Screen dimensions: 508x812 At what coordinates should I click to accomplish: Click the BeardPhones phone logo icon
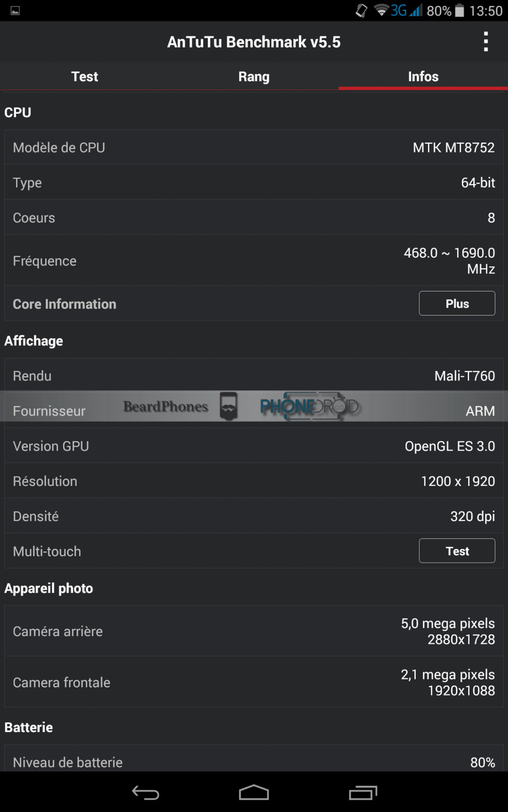[x=229, y=406]
